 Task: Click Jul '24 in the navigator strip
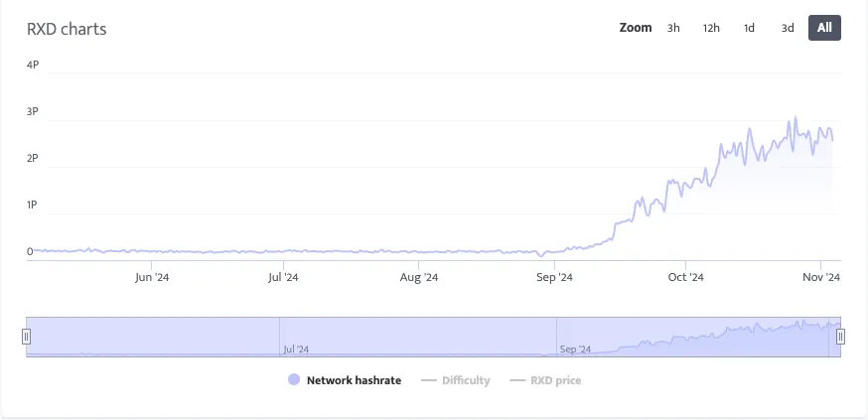pyautogui.click(x=296, y=350)
